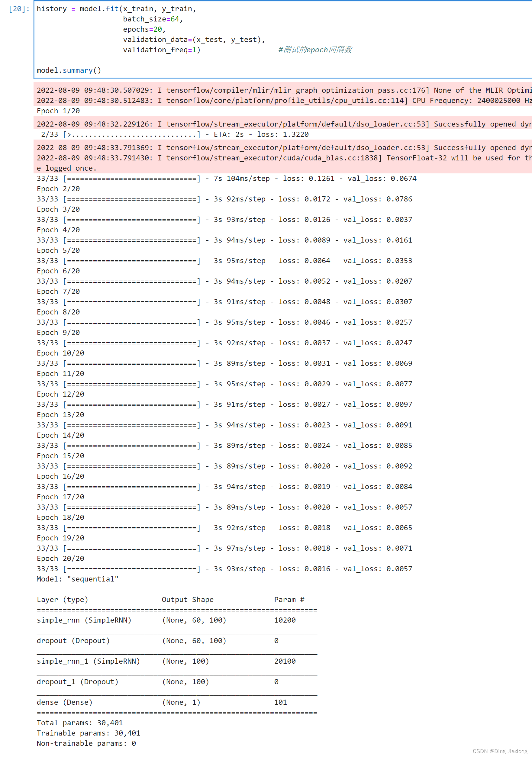Click the result line with val_loss: 0.0353
This screenshot has height=757, width=532.
tap(224, 261)
